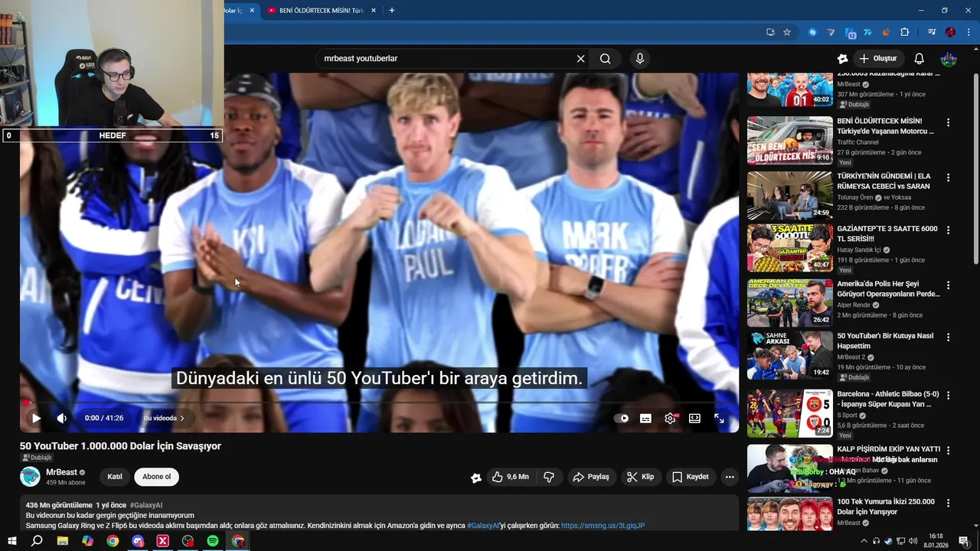Join channel with Katıl button

click(115, 477)
